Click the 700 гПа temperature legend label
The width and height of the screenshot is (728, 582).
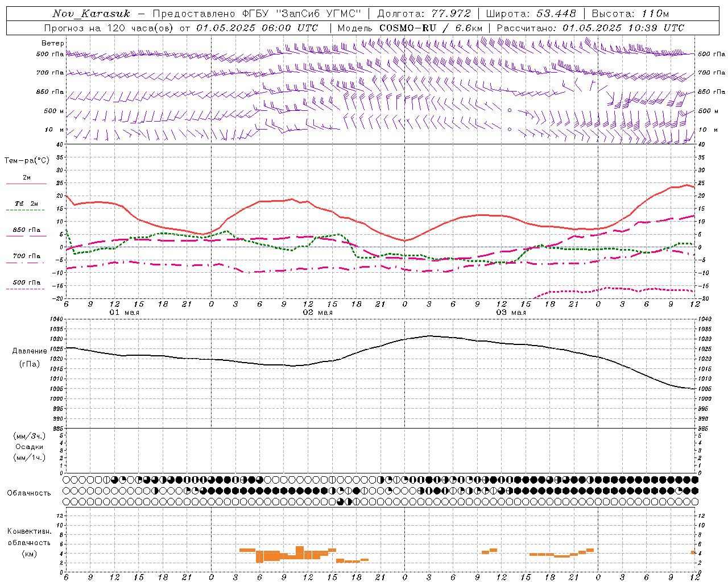(x=27, y=256)
